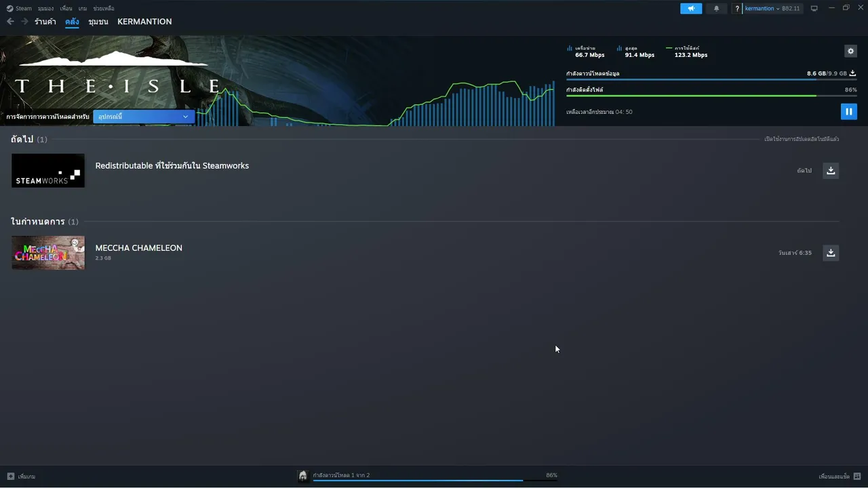Click the ถัดไป (1) section heading
This screenshot has height=488, width=868.
point(29,139)
